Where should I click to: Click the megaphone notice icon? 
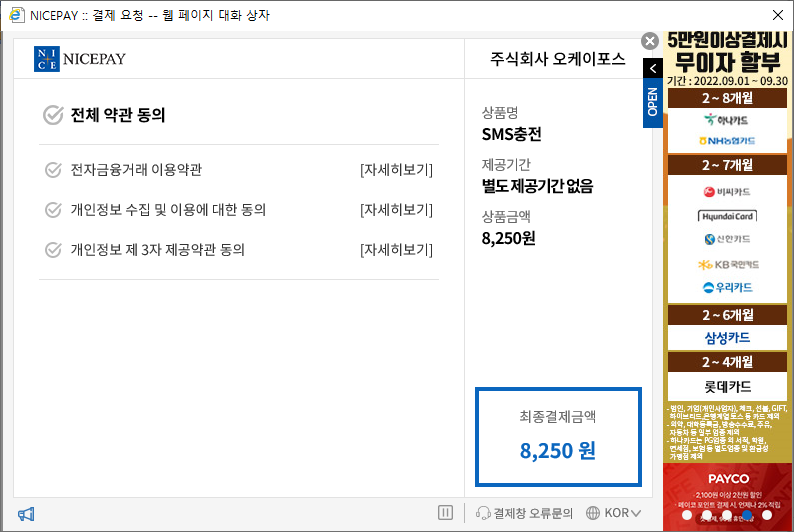pyautogui.click(x=26, y=514)
